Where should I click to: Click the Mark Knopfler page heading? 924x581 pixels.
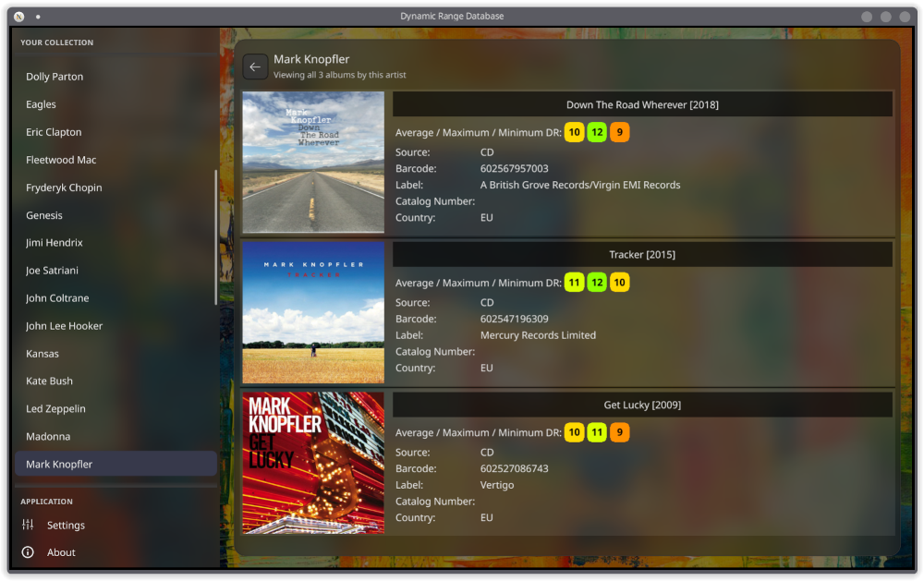pyautogui.click(x=311, y=59)
